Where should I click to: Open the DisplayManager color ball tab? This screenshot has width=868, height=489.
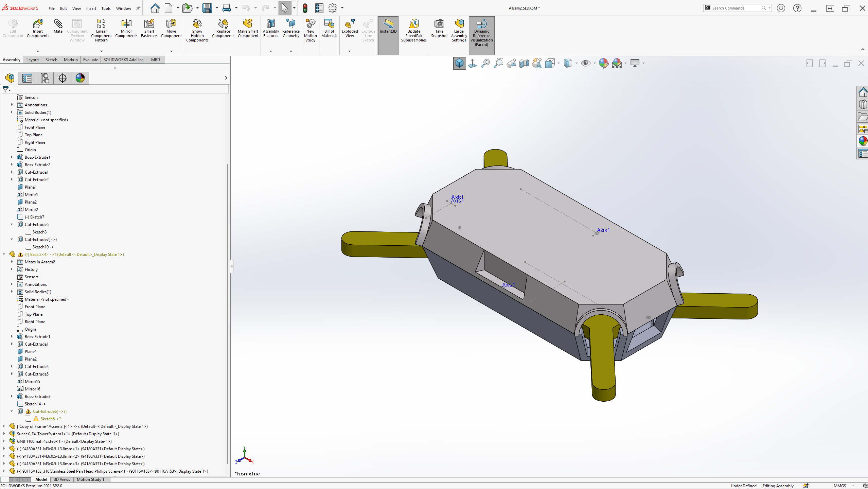[80, 78]
